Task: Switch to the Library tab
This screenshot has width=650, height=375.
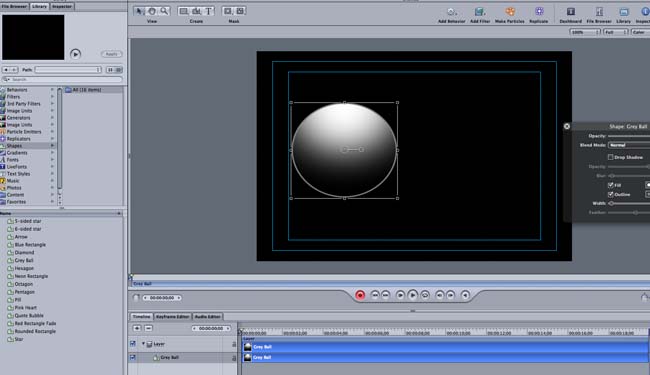Action: 39,6
